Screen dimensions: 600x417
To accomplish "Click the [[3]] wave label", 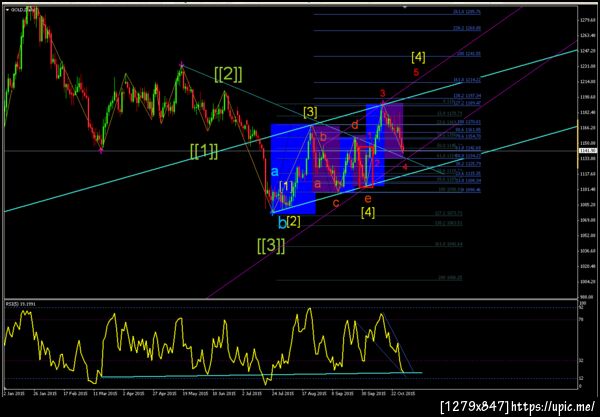I will click(271, 245).
